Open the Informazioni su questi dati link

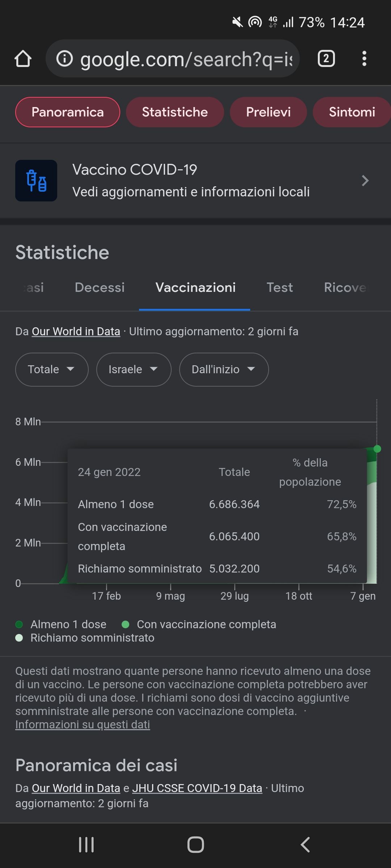(x=83, y=724)
